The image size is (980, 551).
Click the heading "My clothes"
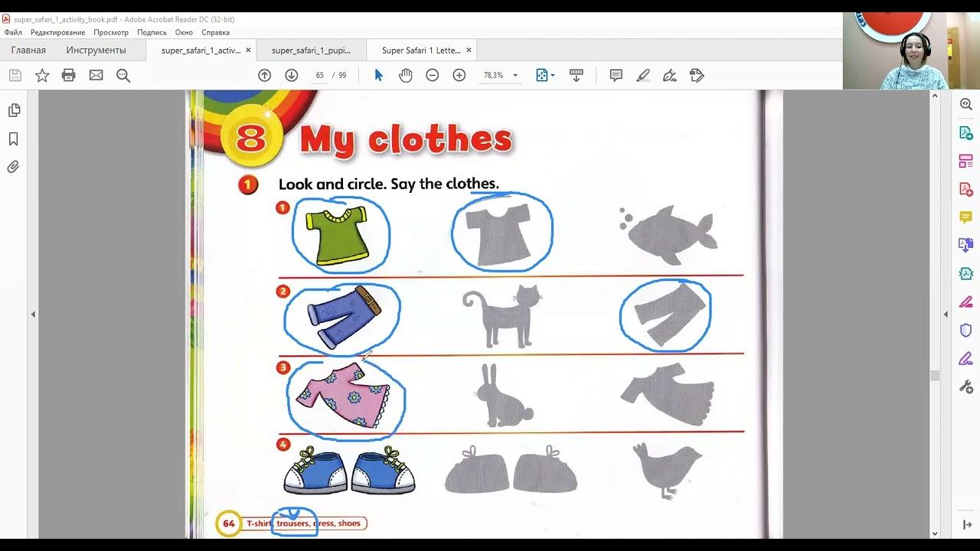[406, 139]
